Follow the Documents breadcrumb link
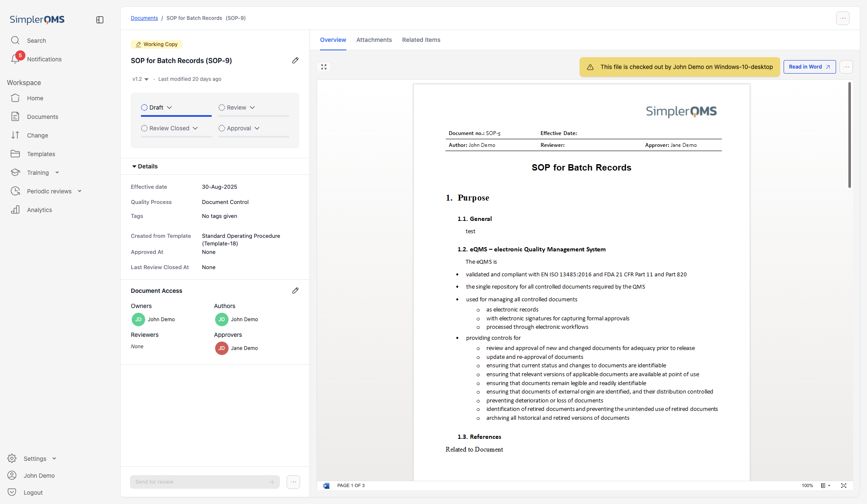The width and height of the screenshot is (867, 504). coord(144,18)
